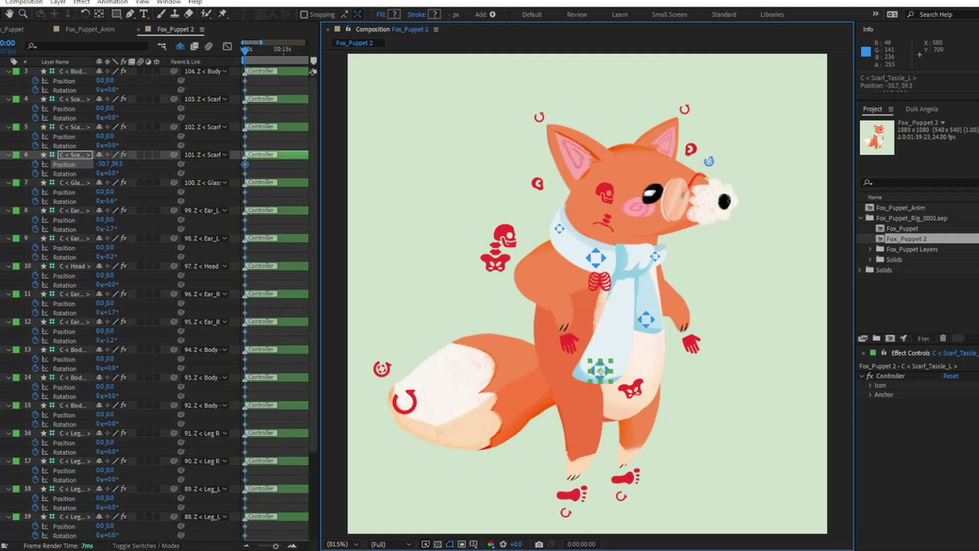Image resolution: width=979 pixels, height=551 pixels.
Task: Toggle Rotation stopwatch on layer 7
Action: (36, 201)
